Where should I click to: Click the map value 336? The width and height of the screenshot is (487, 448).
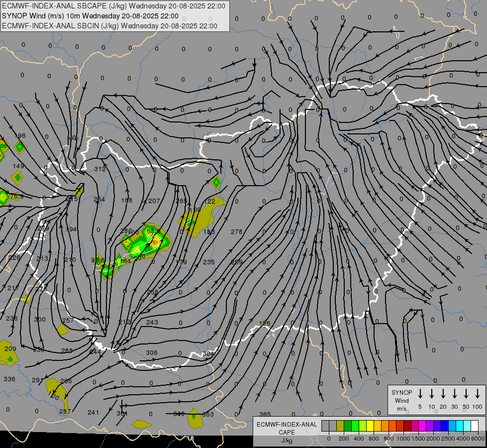(9, 379)
